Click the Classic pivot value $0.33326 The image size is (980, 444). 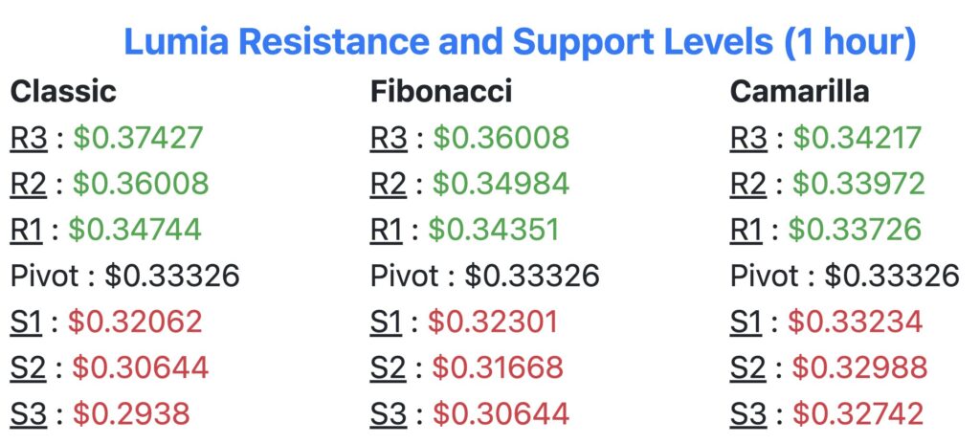coord(172,276)
